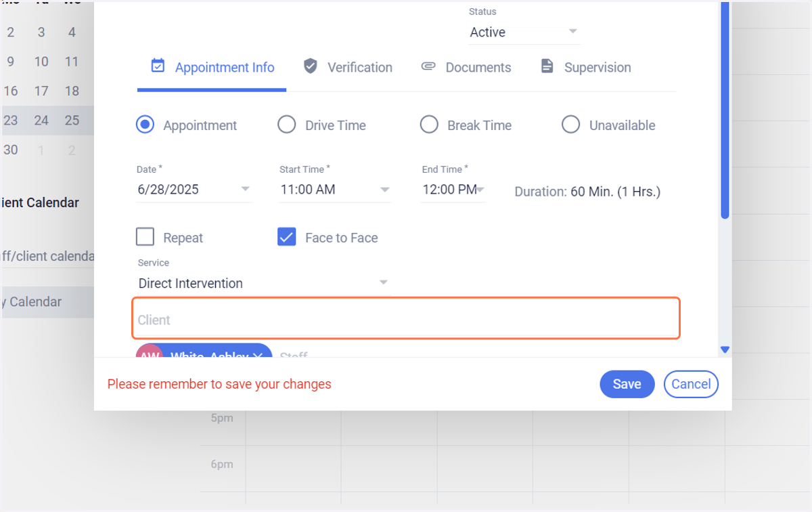Screen dimensions: 812x512
Task: Choose the Unavailable radio option
Action: click(x=571, y=125)
